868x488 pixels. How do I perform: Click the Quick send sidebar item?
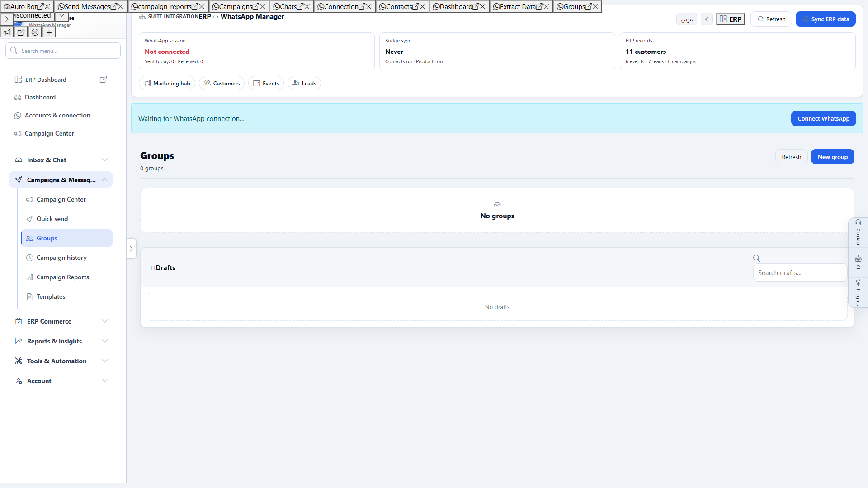click(x=66, y=219)
